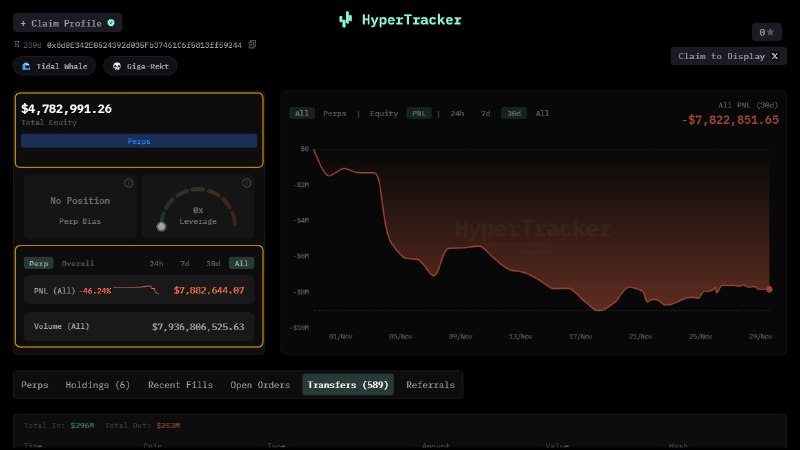Screen dimensions: 800x450
Task: Select 7d range in PNL panel
Action: pos(185,263)
